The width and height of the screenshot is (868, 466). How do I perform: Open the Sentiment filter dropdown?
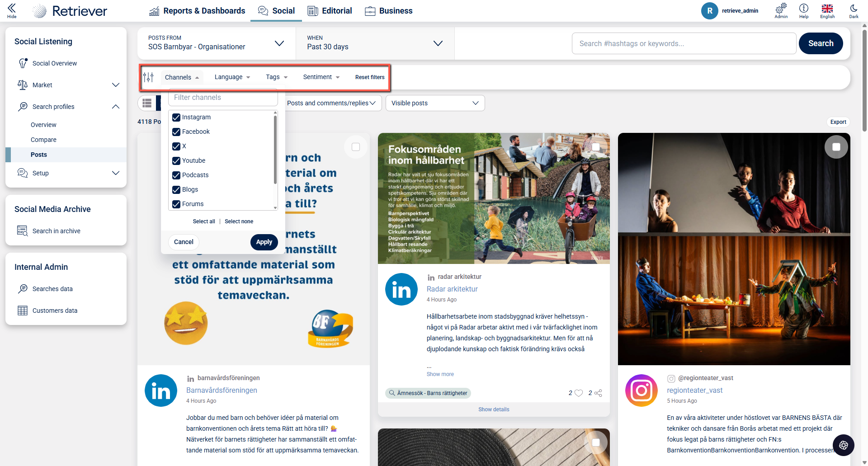(x=321, y=77)
